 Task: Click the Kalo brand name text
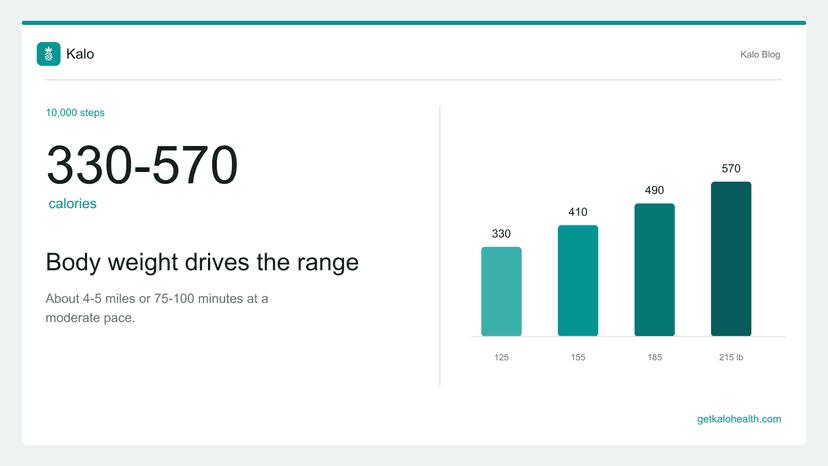click(x=80, y=54)
